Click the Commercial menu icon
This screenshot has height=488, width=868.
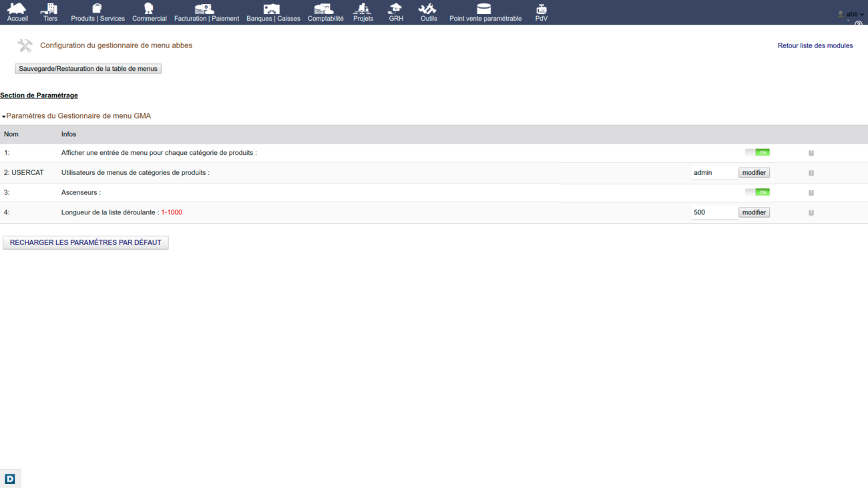point(149,9)
